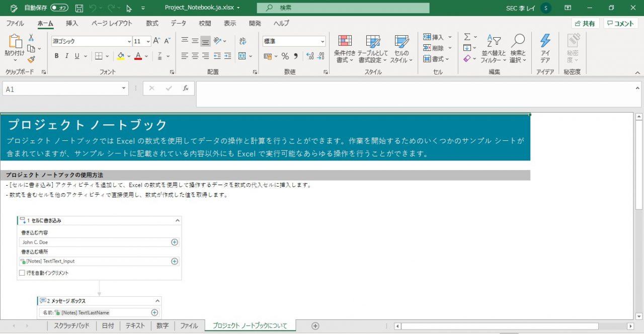Open the テーブルとして書式設定 button

[x=373, y=49]
